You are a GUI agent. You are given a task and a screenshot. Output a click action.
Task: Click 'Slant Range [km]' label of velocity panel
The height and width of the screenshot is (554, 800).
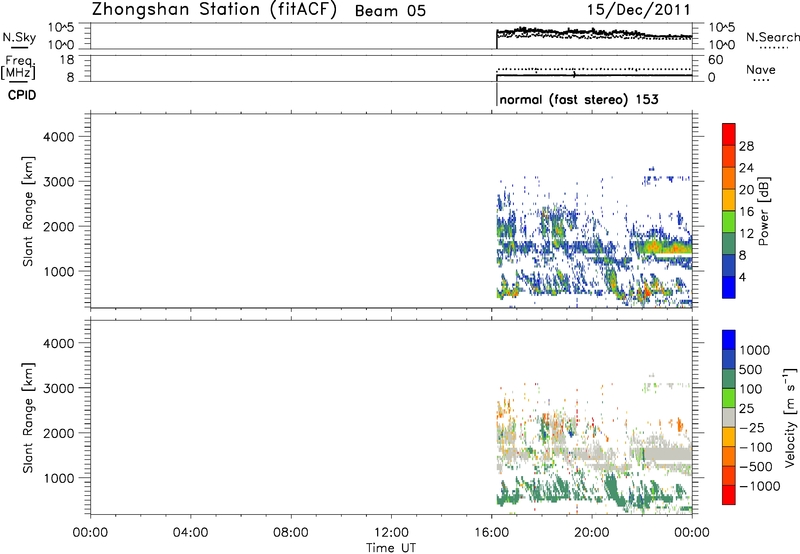[28, 418]
